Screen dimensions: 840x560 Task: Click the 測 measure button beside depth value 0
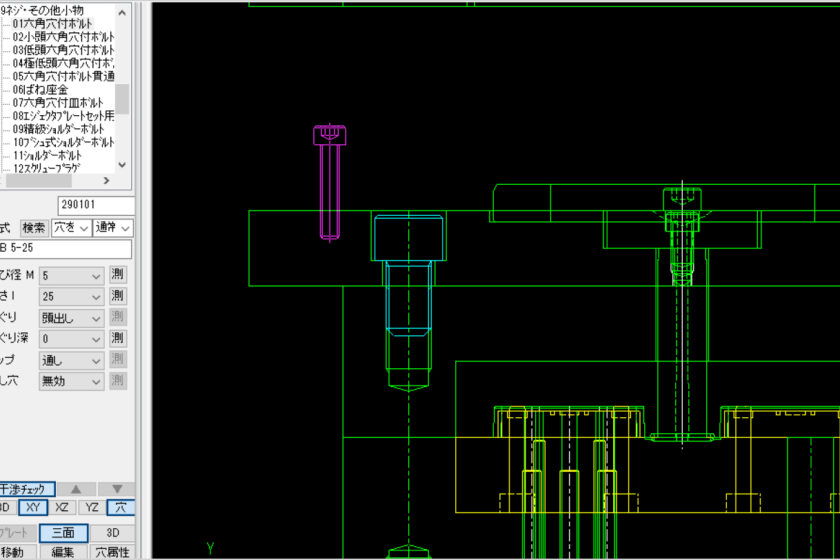(x=118, y=338)
